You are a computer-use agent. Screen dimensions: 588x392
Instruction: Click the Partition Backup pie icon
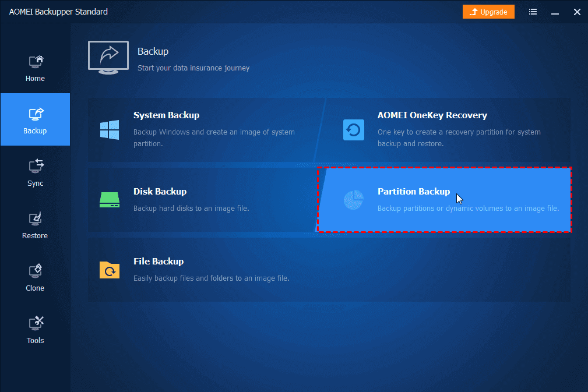point(354,200)
